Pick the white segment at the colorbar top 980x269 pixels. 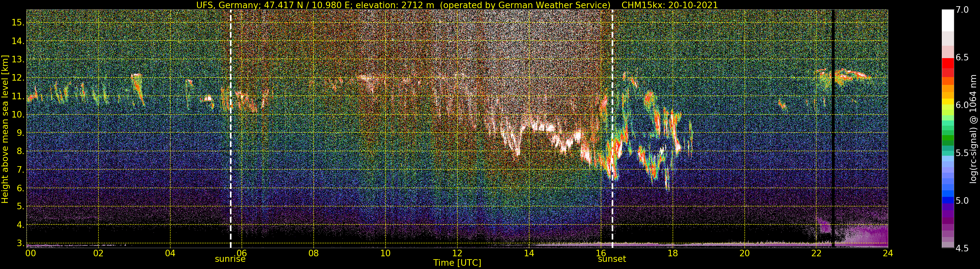(x=948, y=20)
